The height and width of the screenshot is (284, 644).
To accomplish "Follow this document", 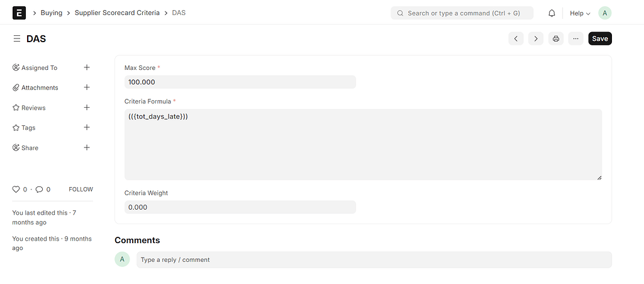I will (80, 190).
